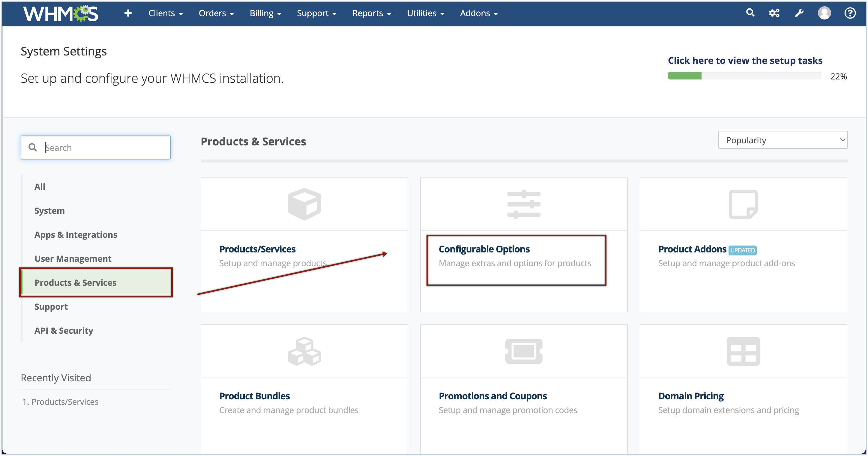Click the Configurable Options sliders icon

(524, 204)
